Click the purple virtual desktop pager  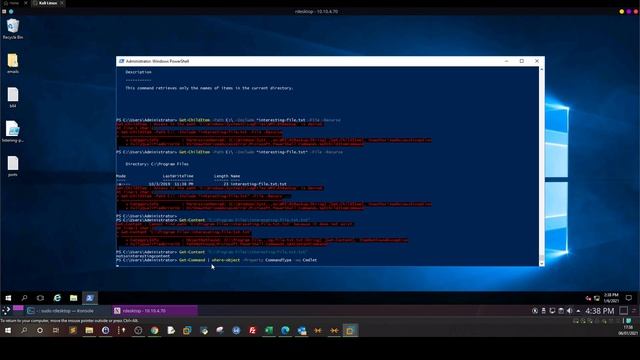18,308
